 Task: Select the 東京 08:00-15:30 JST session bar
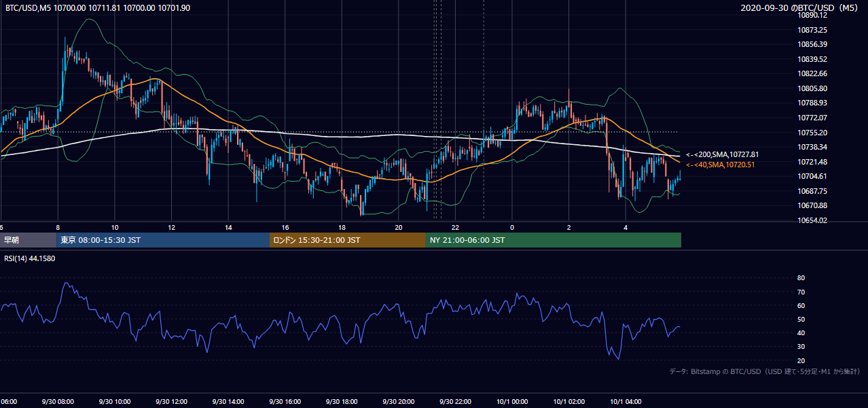click(164, 240)
